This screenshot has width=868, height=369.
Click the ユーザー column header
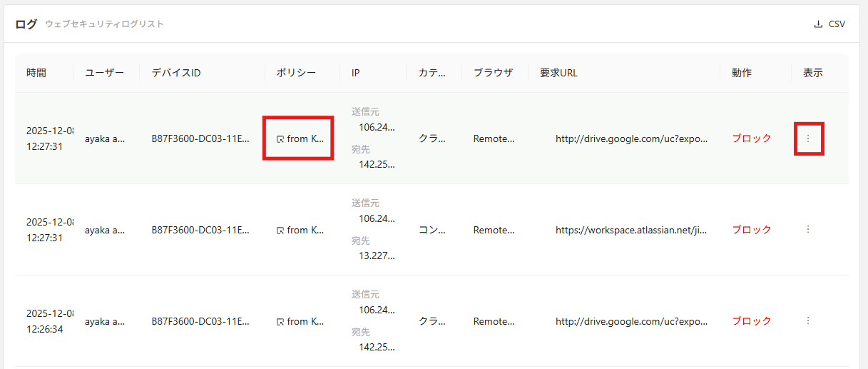[104, 73]
